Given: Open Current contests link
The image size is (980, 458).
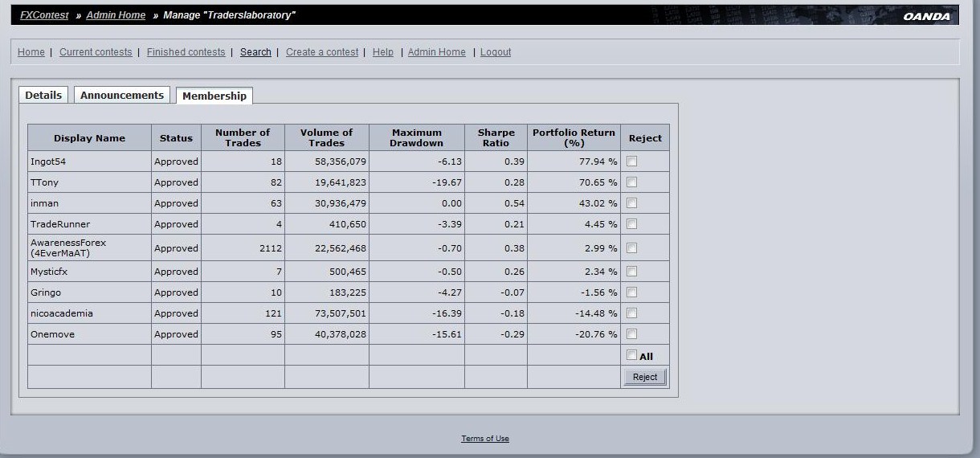Looking at the screenshot, I should (96, 52).
